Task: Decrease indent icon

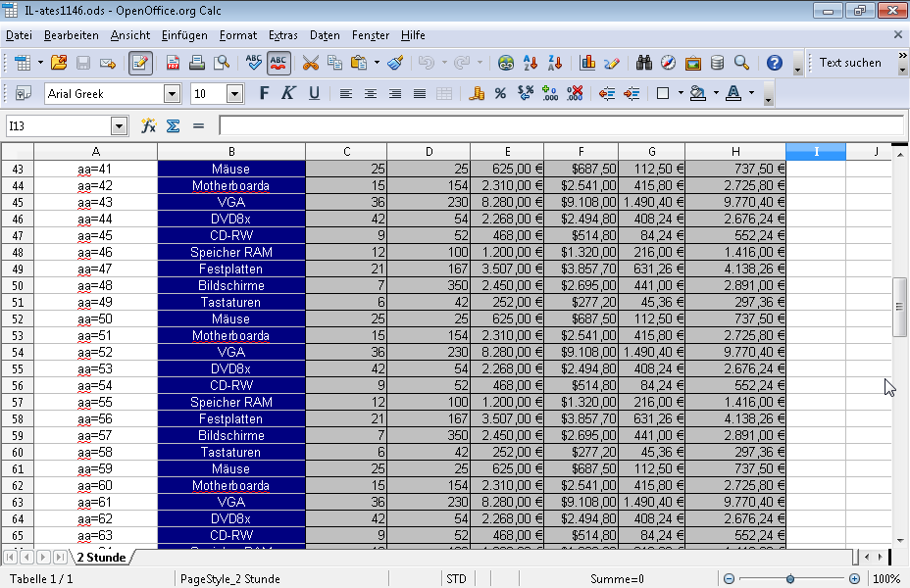Action: [606, 93]
